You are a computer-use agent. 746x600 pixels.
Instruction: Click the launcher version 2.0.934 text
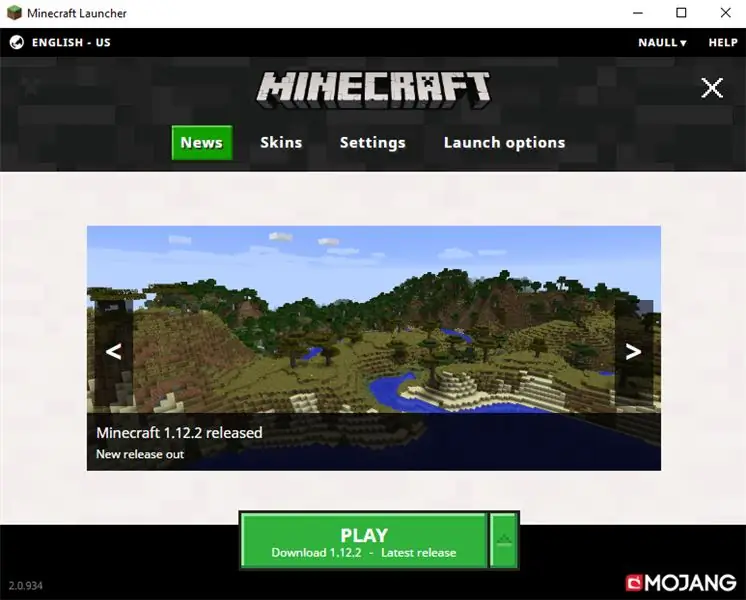(x=26, y=585)
